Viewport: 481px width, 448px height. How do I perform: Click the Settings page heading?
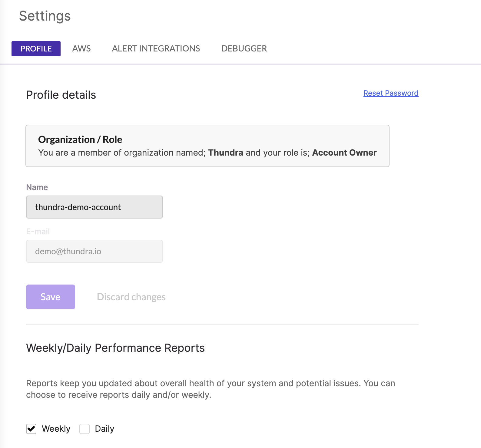pyautogui.click(x=45, y=16)
